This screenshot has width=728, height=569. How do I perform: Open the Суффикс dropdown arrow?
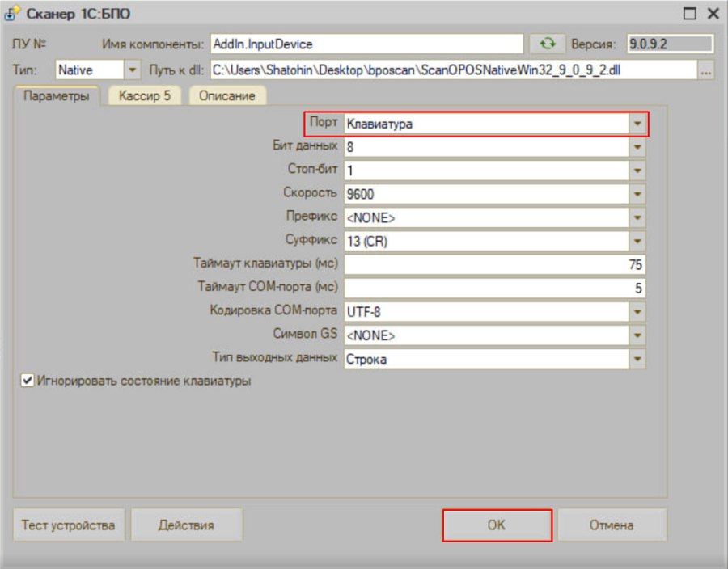pyautogui.click(x=637, y=241)
